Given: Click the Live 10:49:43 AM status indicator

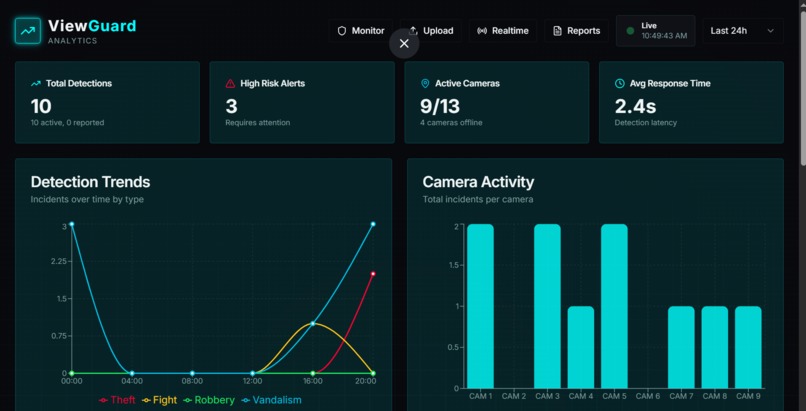Looking at the screenshot, I should [x=655, y=31].
